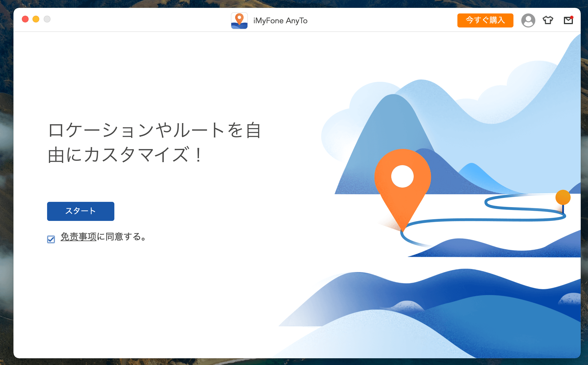Toggle 免責事項に同意する checkbox off

50,238
